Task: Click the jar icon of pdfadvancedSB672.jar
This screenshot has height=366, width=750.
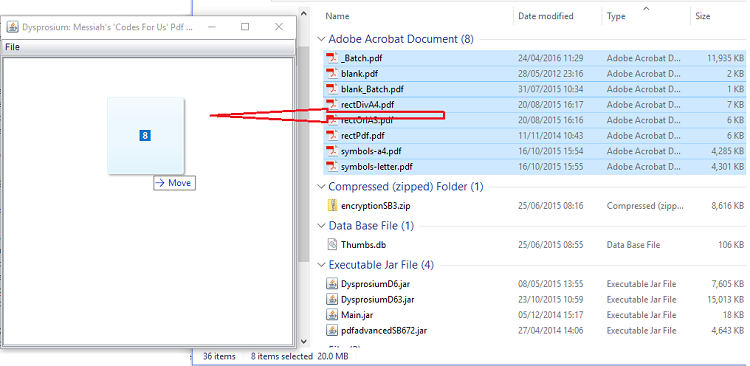Action: coord(332,330)
